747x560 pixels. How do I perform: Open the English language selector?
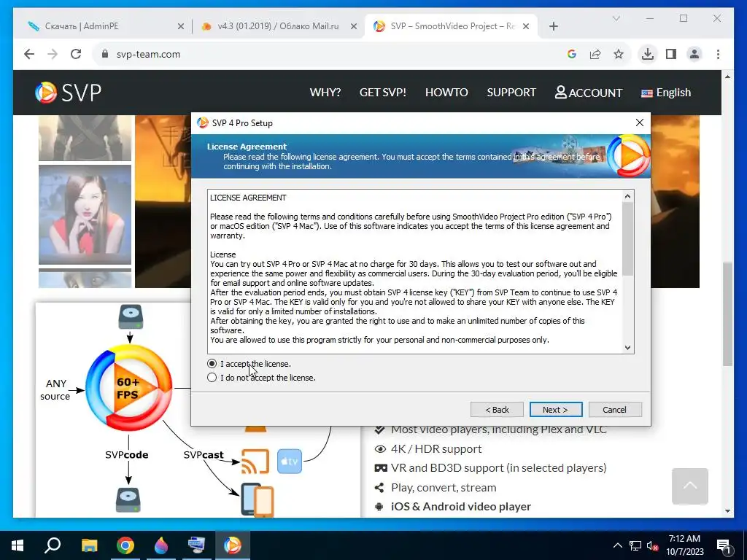coord(666,93)
